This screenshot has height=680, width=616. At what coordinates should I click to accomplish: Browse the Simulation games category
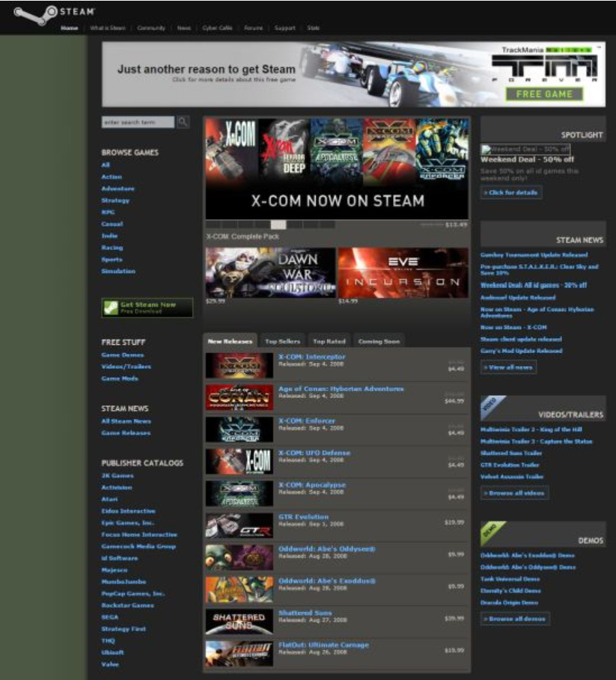point(118,271)
